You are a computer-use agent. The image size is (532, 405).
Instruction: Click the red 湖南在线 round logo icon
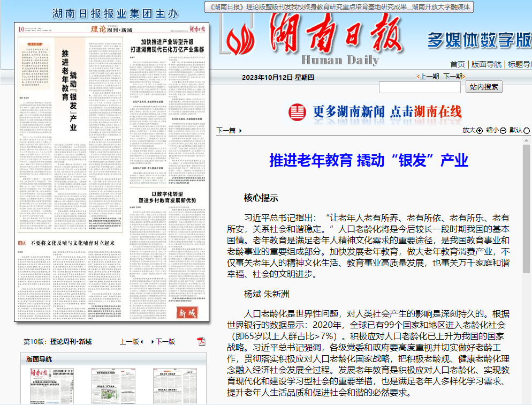(297, 112)
